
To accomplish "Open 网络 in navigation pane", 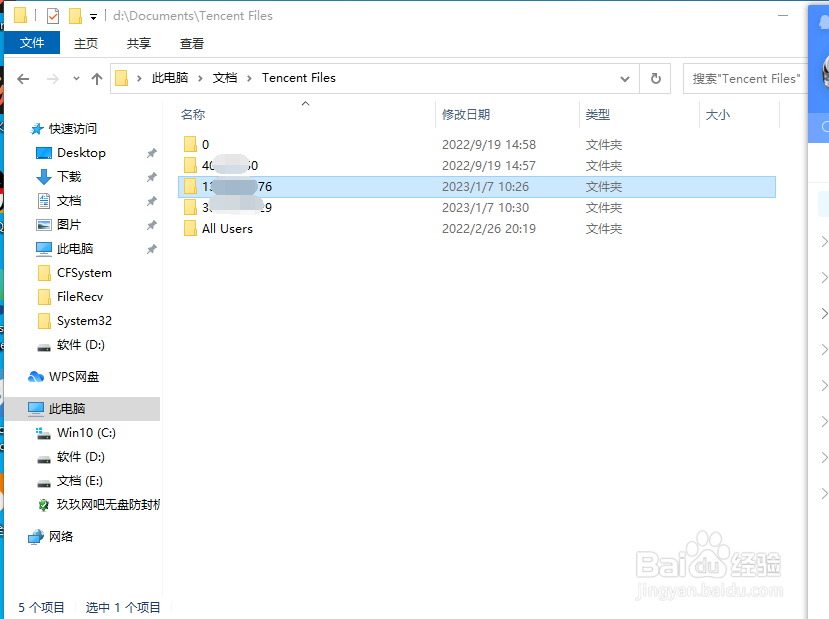I will (61, 537).
